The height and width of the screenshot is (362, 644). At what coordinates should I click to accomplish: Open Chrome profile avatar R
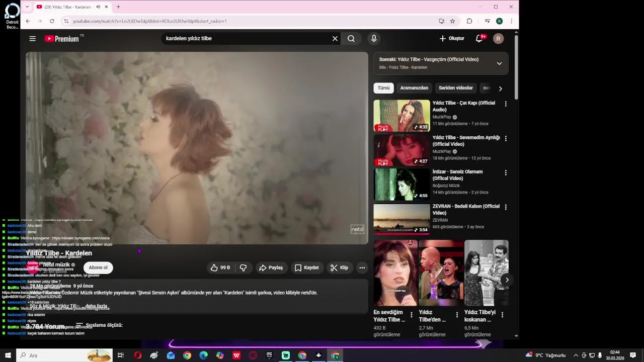(x=499, y=21)
